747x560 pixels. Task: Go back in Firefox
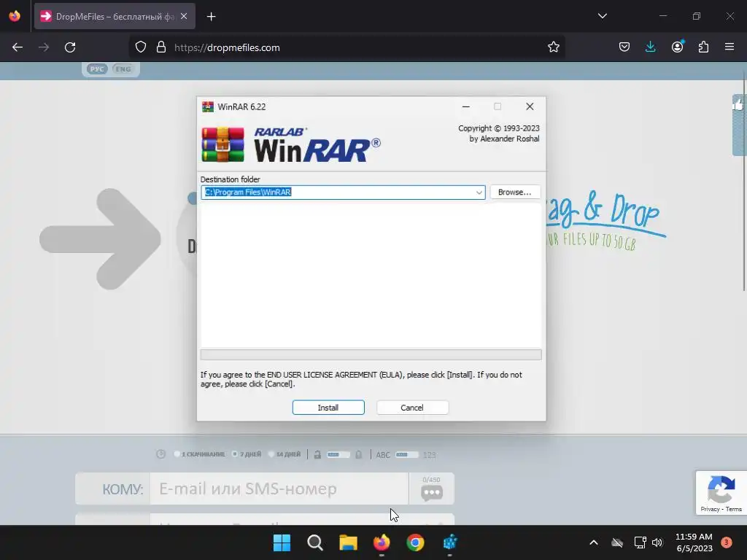click(x=18, y=47)
